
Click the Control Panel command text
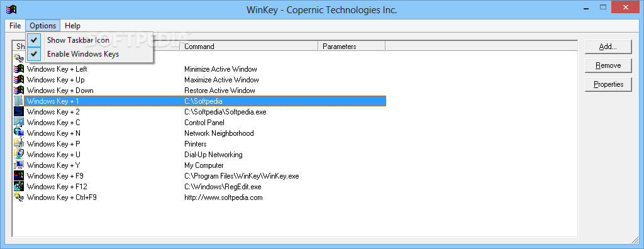click(x=204, y=123)
